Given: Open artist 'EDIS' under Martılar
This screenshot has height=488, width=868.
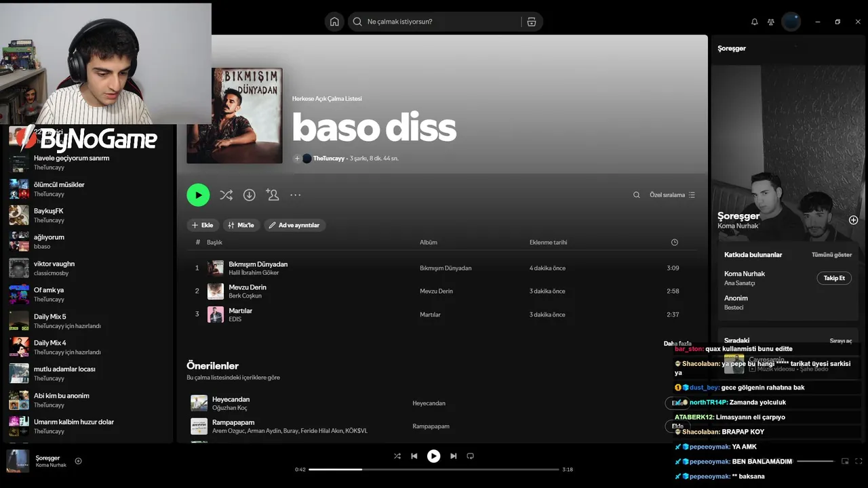Looking at the screenshot, I should point(235,319).
